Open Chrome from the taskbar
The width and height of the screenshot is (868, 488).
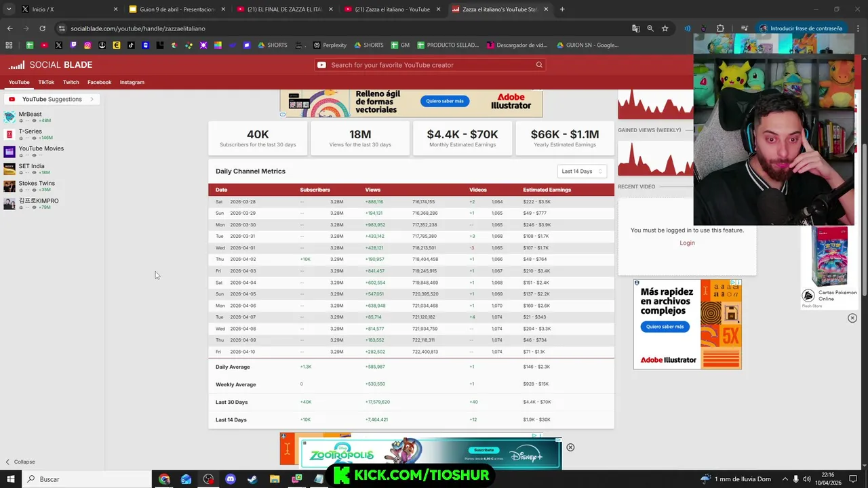165,479
